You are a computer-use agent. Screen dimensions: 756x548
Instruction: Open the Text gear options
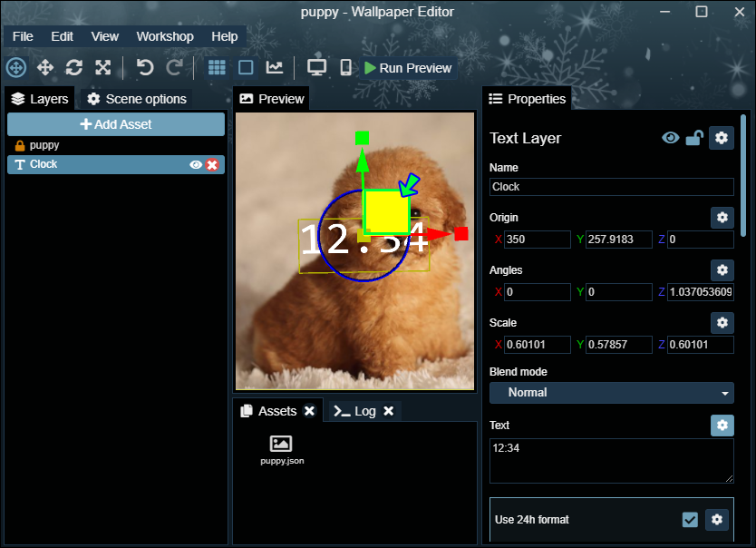(722, 426)
